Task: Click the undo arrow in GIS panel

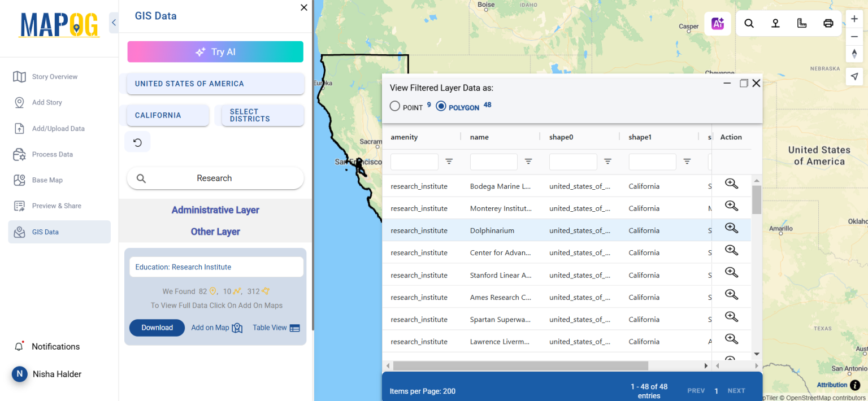Action: pos(137,141)
